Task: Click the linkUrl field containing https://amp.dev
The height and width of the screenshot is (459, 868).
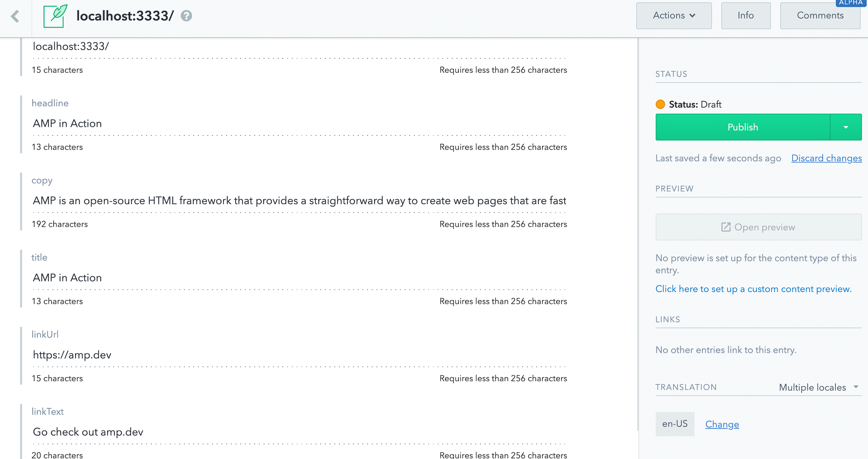Action: [x=299, y=355]
